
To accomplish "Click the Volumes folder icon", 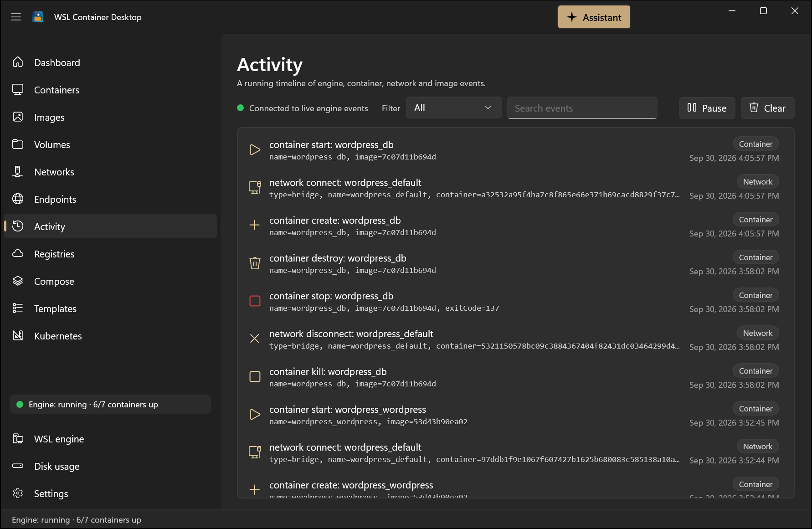I will pos(18,144).
